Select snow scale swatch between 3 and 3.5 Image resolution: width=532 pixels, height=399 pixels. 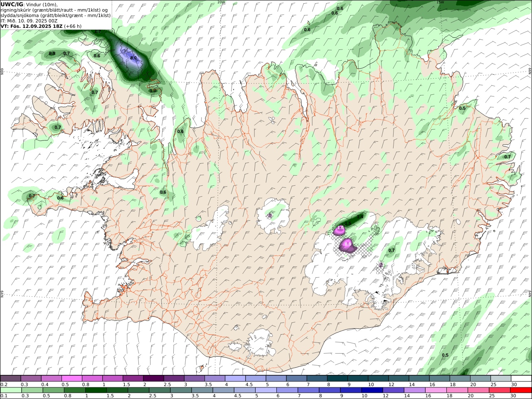coord(194,378)
